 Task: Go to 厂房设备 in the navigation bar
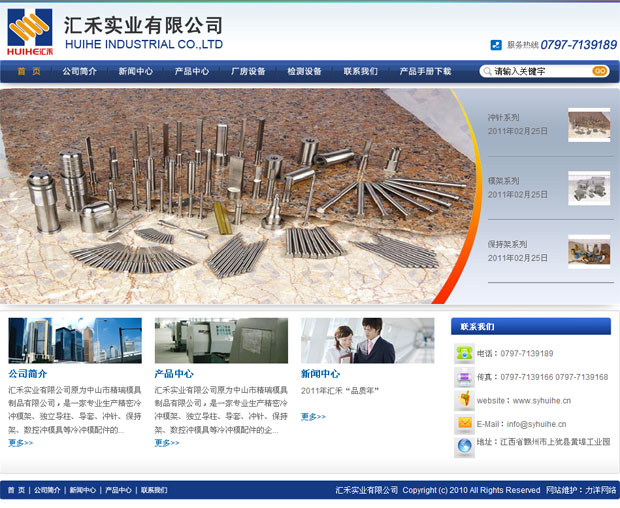coord(248,72)
